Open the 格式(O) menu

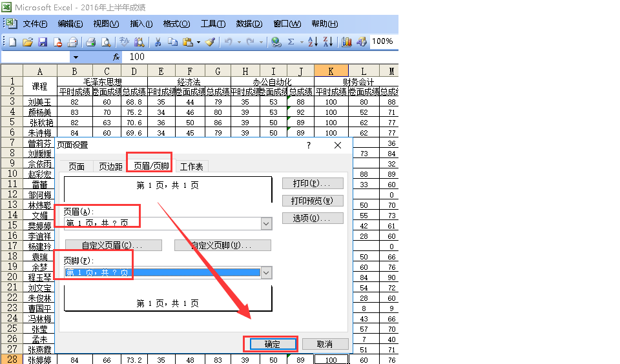[x=176, y=24]
